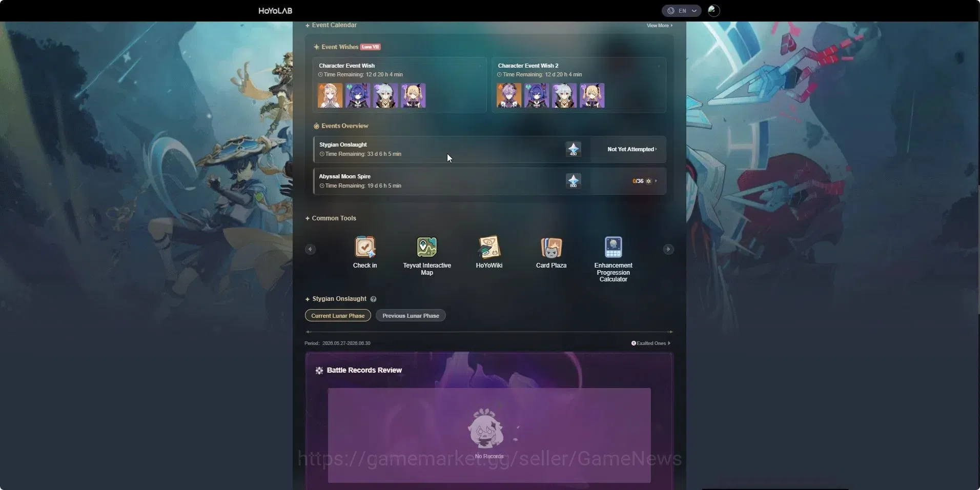Open the Check in tool
The height and width of the screenshot is (490, 980).
point(365,252)
